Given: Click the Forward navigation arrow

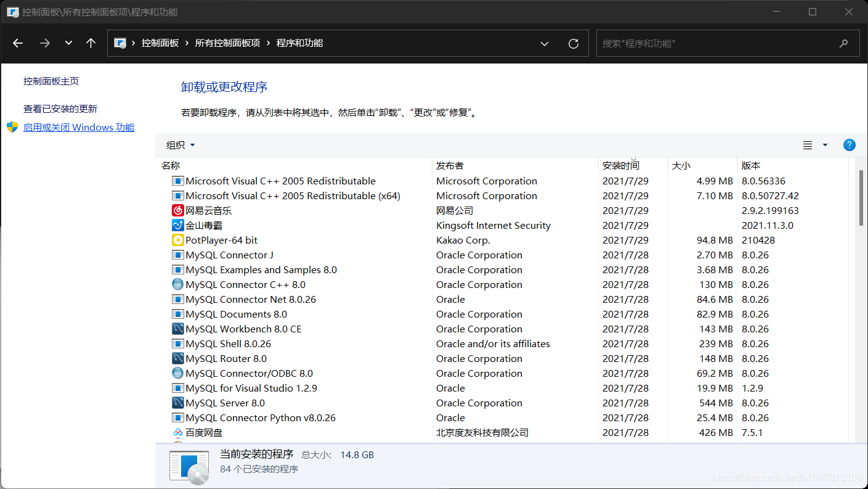Looking at the screenshot, I should (x=44, y=43).
